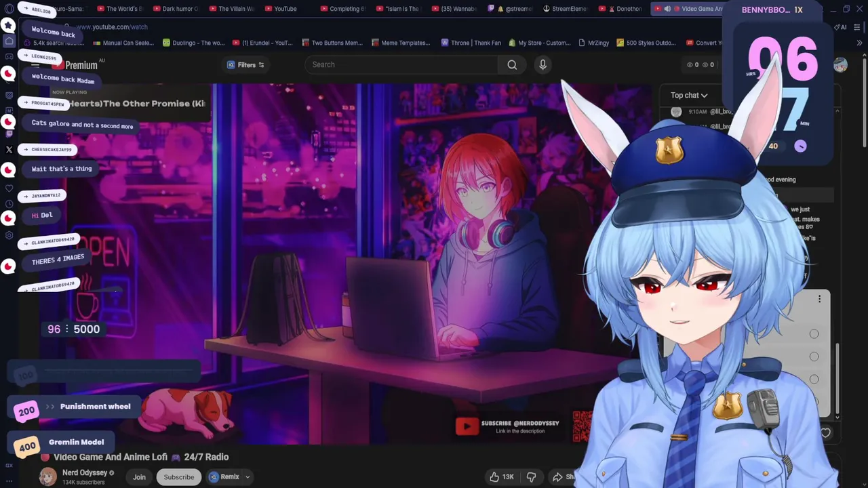
Task: Open the Nerd Odyssey channel name link
Action: [x=85, y=472]
